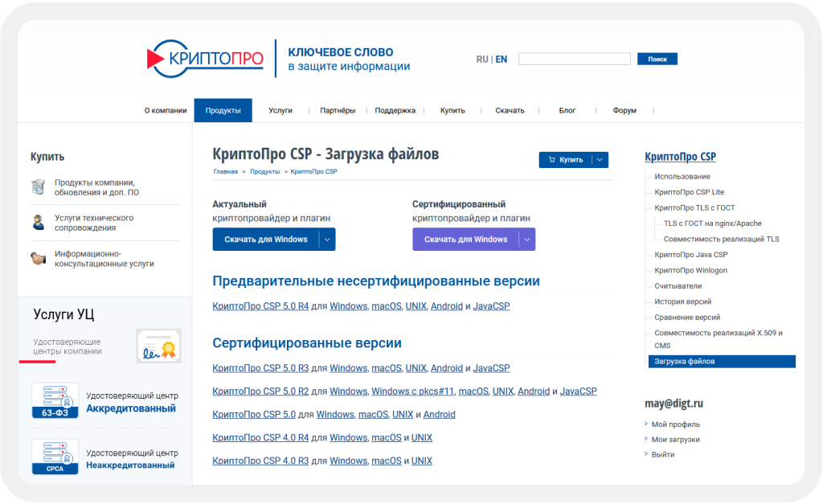Select the СРСА certification center icon

coord(55,455)
